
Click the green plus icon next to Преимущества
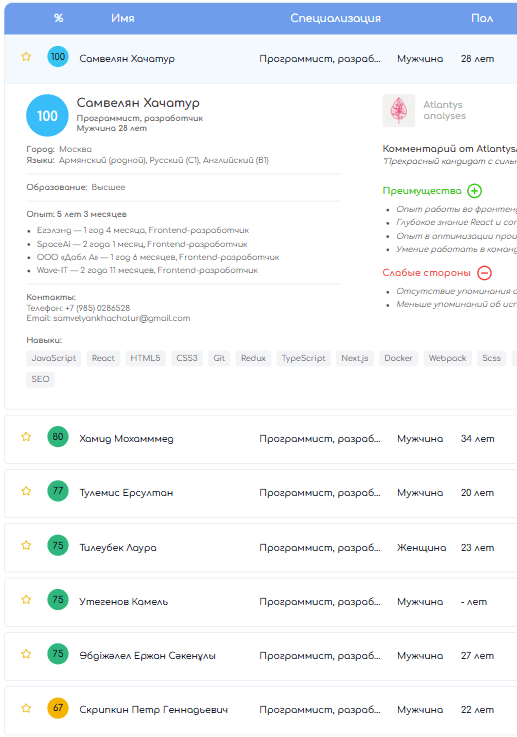tap(475, 191)
